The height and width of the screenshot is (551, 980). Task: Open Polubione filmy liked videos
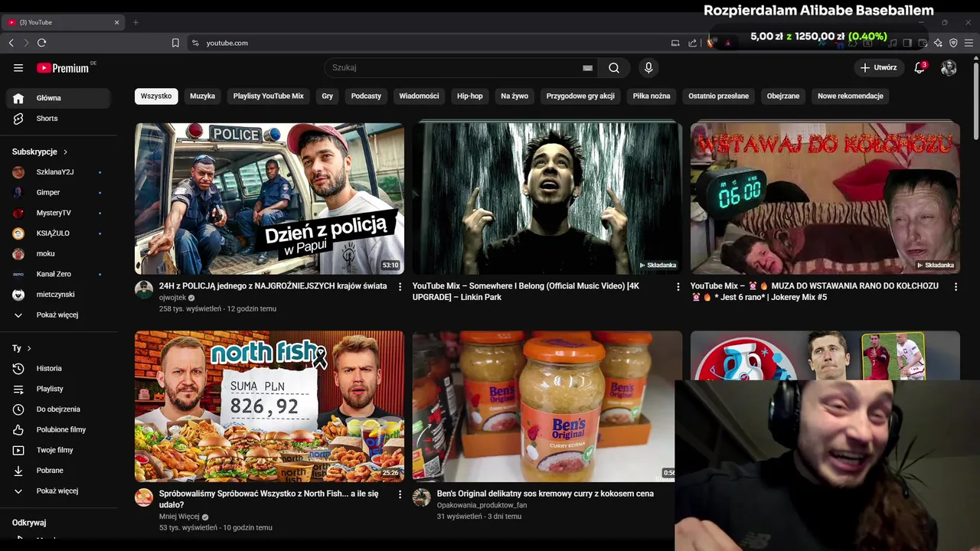[60, 430]
